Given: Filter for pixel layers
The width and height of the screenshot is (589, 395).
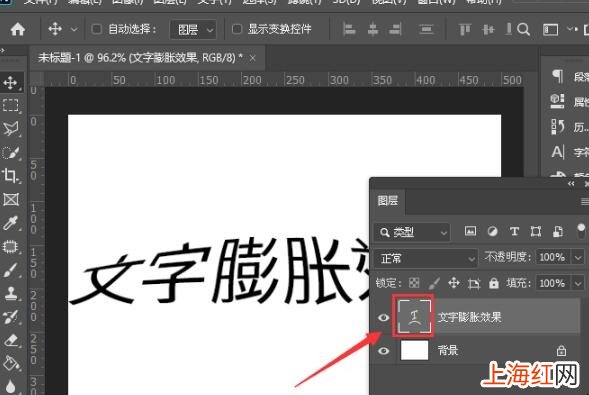Looking at the screenshot, I should (470, 231).
